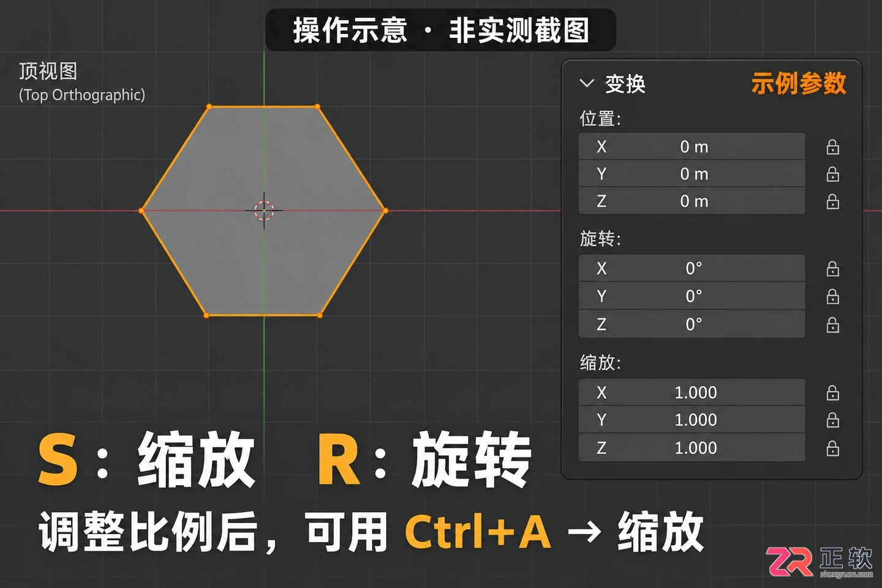Collapse the 变换 panel chevron

click(x=587, y=83)
